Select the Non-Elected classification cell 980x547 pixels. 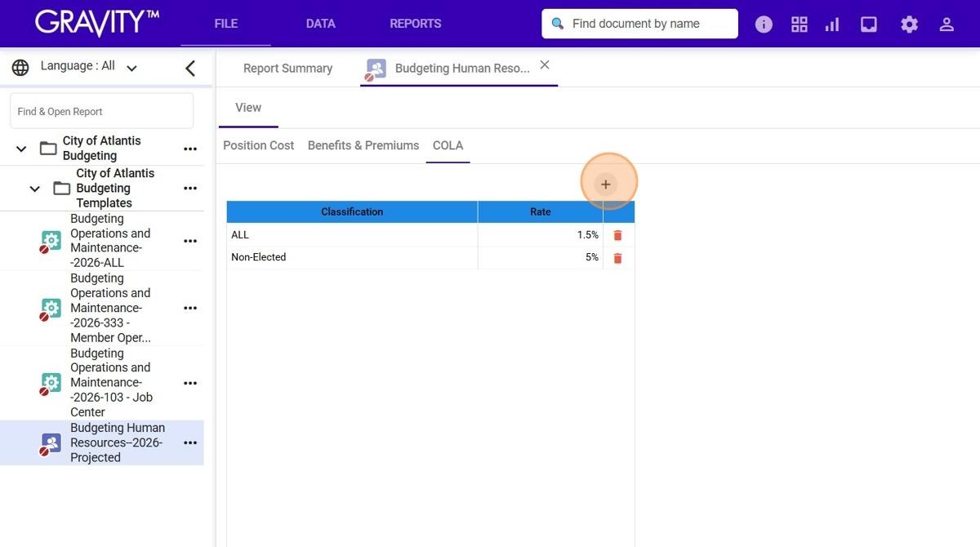(352, 258)
